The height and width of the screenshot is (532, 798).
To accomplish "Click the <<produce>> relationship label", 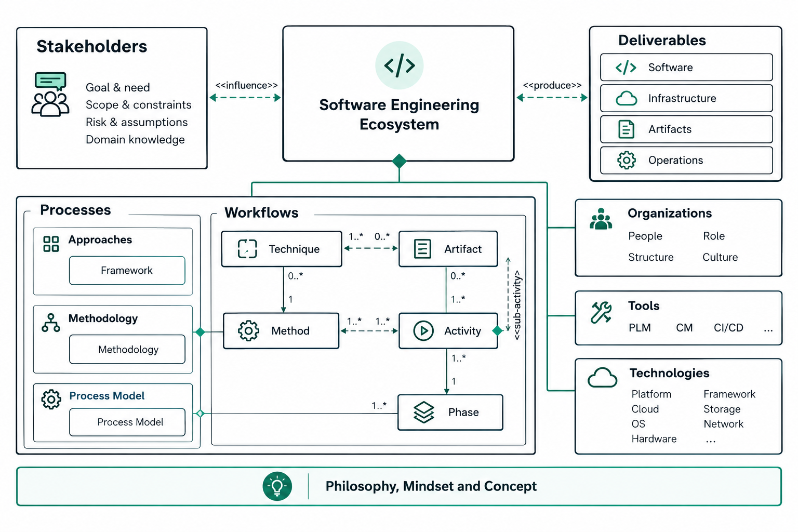I will pos(552,85).
